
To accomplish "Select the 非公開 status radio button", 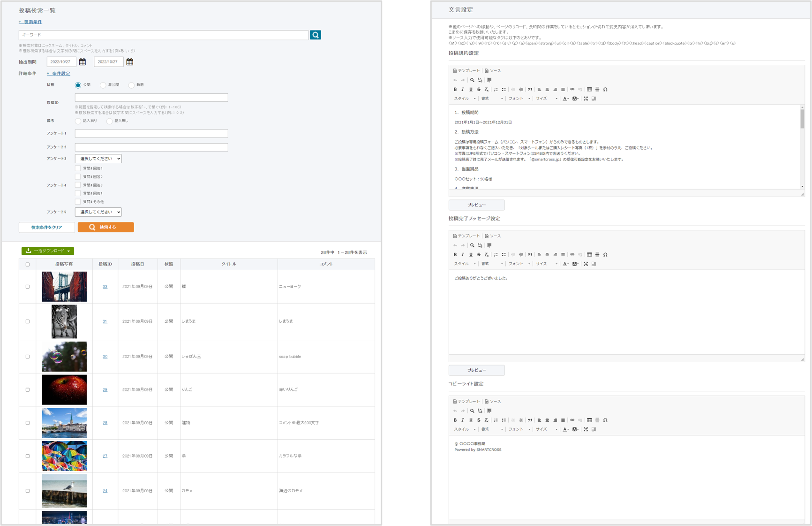I will coord(103,85).
